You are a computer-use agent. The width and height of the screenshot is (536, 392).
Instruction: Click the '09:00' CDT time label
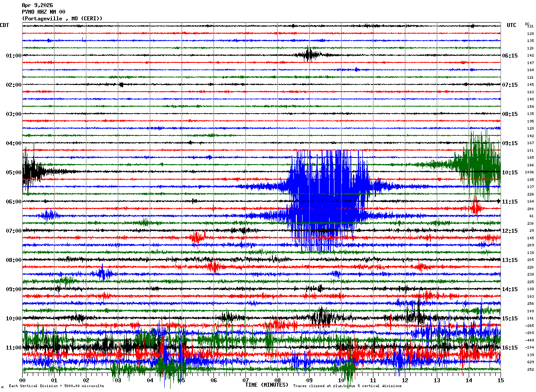[x=14, y=289]
